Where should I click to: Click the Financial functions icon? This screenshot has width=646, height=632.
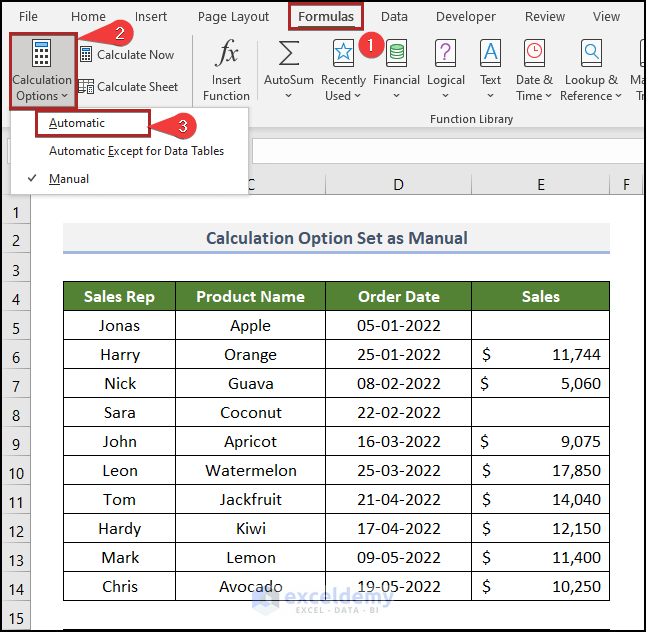(396, 54)
